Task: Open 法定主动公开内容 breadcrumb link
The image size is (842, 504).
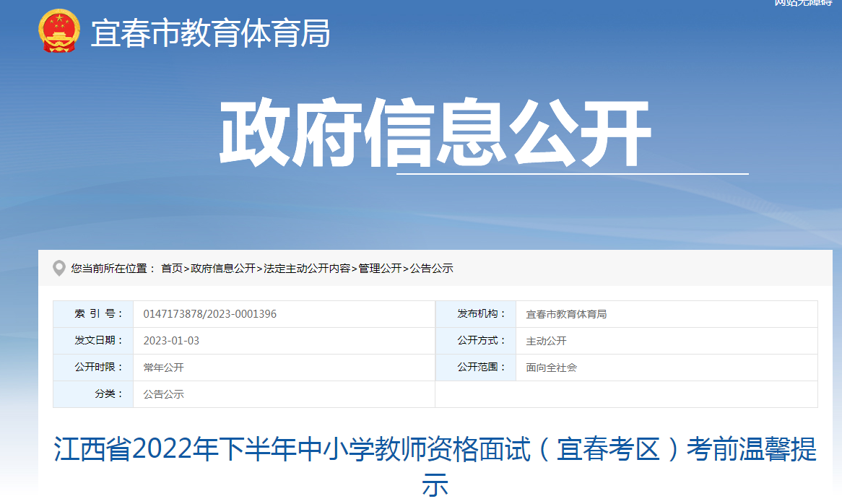Action: click(307, 269)
